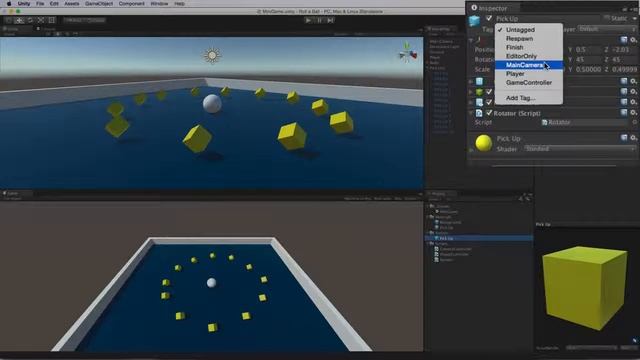Open the GameObject menu
Screen dimensions: 640x360
point(99,4)
